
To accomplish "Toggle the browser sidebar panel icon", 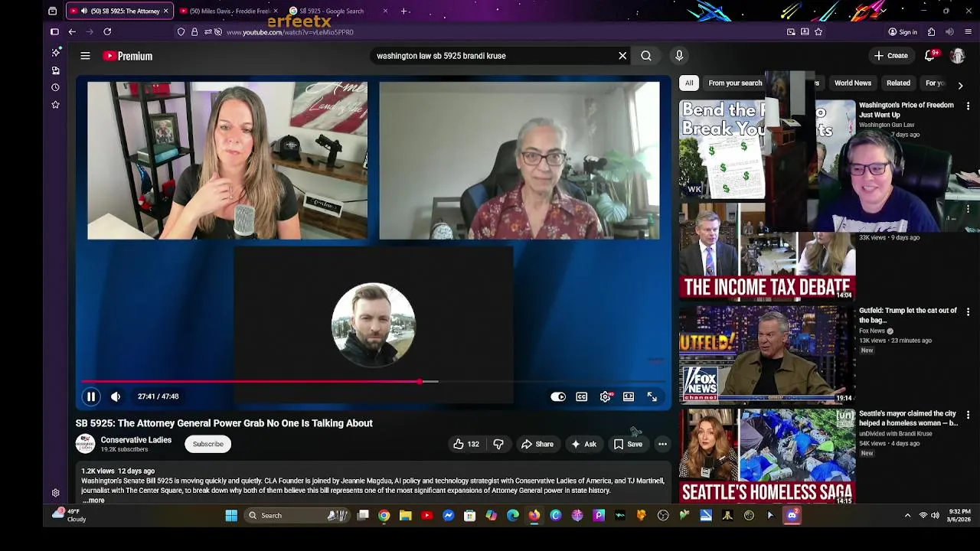I will 54,32.
